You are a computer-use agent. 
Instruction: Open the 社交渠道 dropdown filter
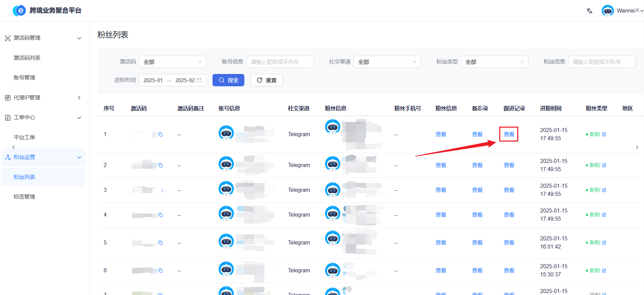[x=387, y=62]
